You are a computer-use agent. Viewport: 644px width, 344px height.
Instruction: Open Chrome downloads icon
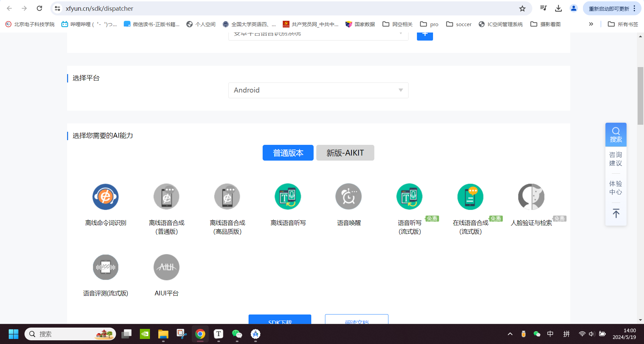558,8
